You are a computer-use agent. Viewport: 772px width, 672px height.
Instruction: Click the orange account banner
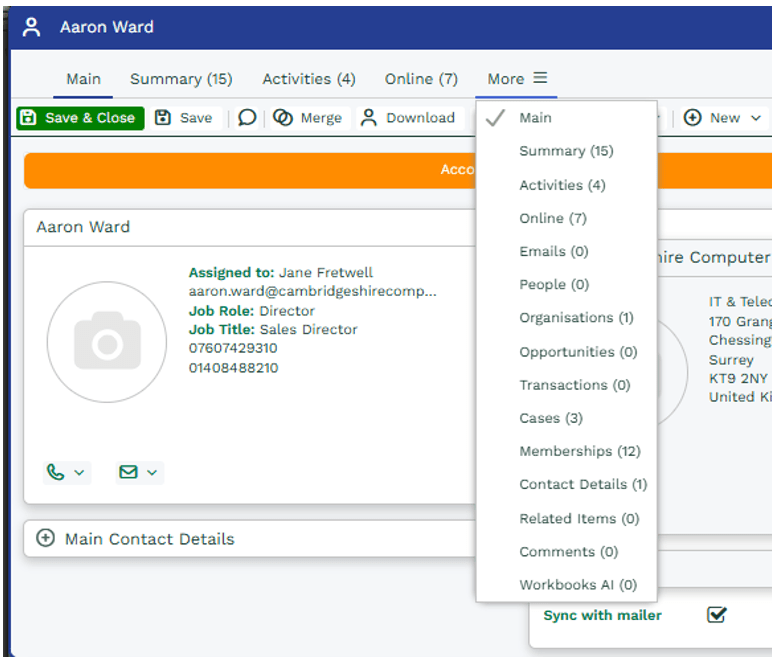250,170
